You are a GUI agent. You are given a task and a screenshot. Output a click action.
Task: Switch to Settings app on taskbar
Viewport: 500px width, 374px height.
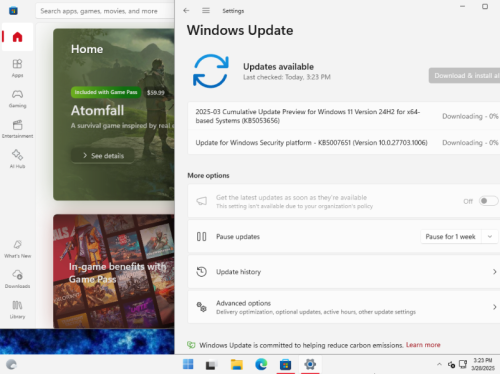pyautogui.click(x=310, y=364)
